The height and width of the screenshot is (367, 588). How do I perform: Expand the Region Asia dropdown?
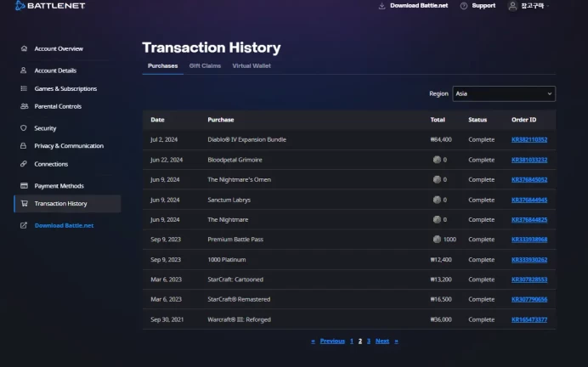[504, 93]
